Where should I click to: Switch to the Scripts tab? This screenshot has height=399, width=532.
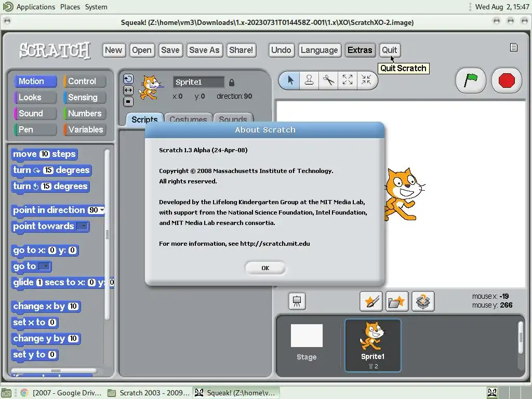pyautogui.click(x=144, y=119)
